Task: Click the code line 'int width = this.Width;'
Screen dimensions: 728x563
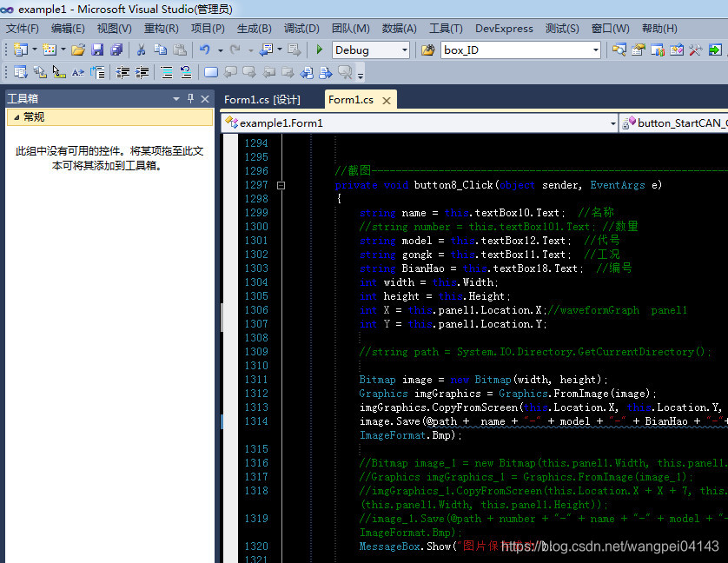Action: click(x=428, y=282)
